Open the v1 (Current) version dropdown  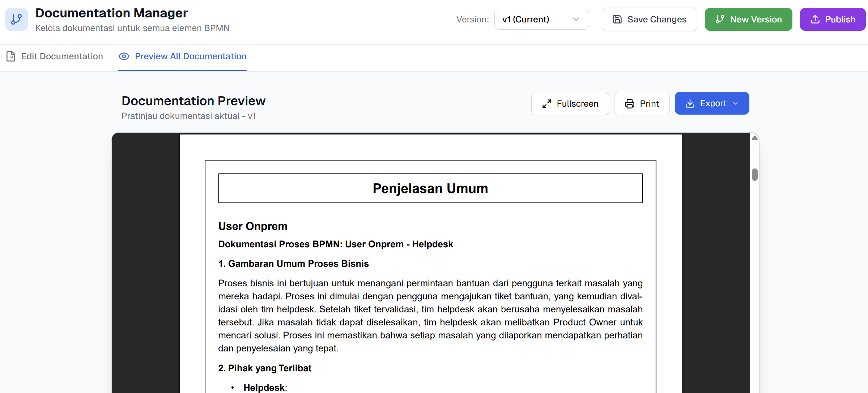pyautogui.click(x=541, y=19)
